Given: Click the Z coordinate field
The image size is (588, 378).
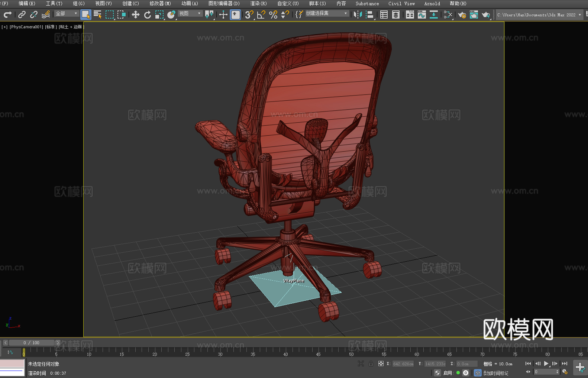Looking at the screenshot, I should click(x=467, y=364).
